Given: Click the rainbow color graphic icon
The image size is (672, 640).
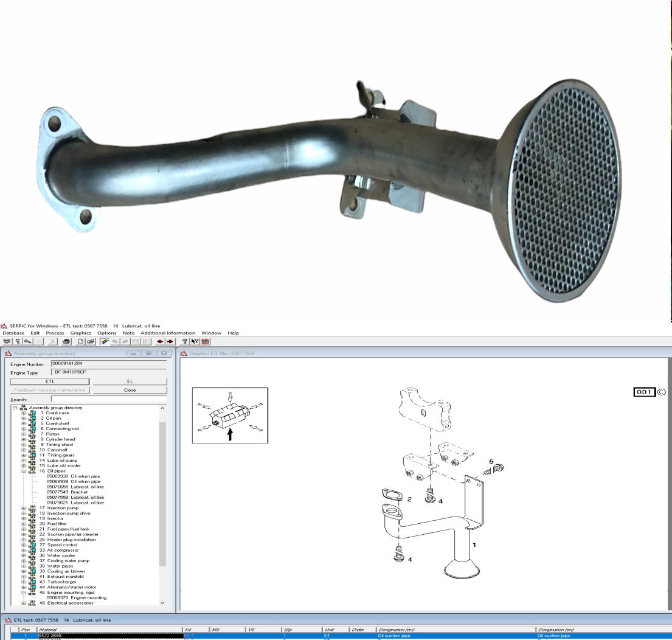Looking at the screenshot, I should 105,342.
